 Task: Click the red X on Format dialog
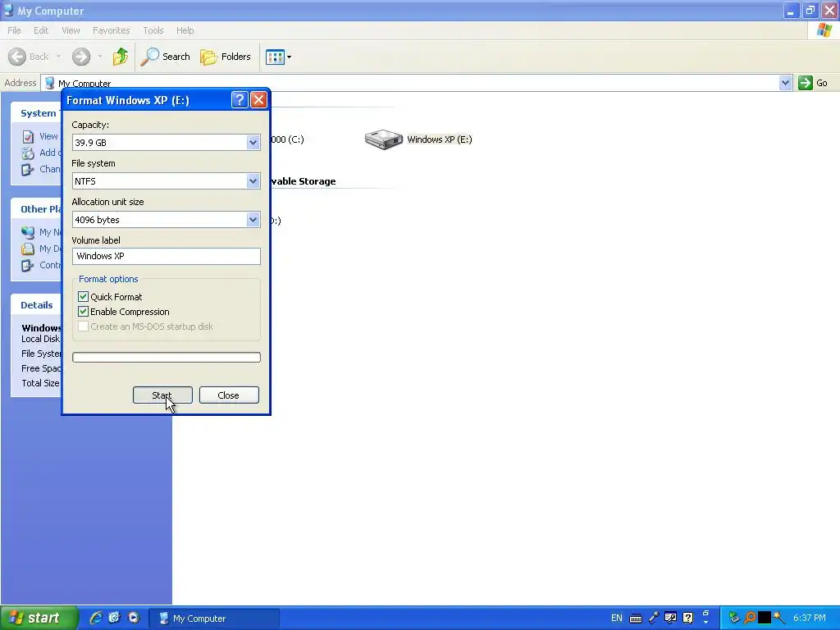pos(258,99)
